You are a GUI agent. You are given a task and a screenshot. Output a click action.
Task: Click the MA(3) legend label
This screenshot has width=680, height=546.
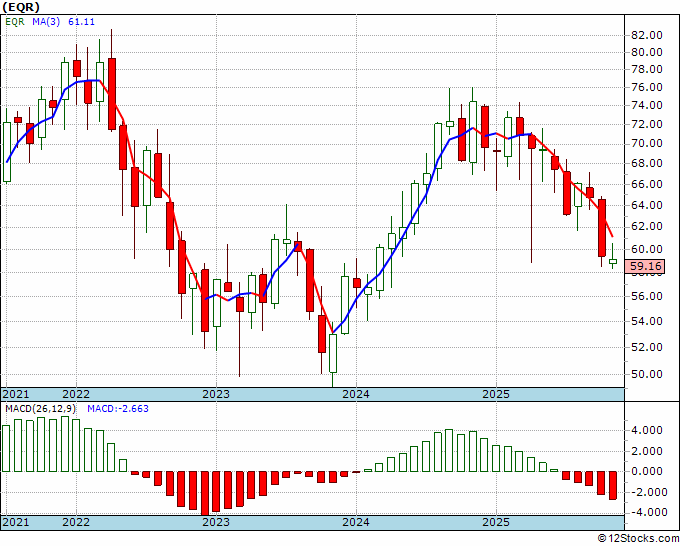pyautogui.click(x=46, y=22)
